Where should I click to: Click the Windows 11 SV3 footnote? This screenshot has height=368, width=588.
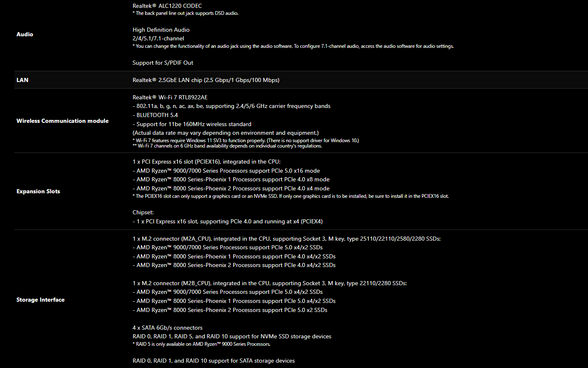click(246, 141)
